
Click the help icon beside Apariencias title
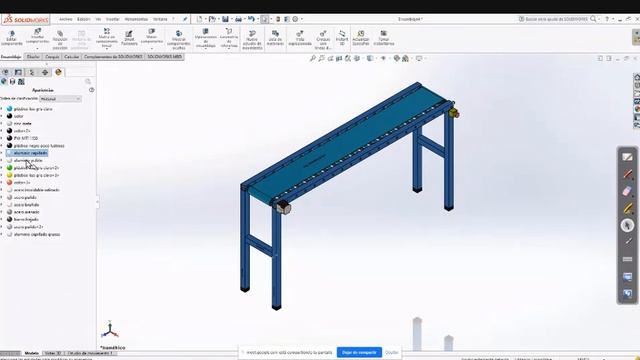[91, 90]
